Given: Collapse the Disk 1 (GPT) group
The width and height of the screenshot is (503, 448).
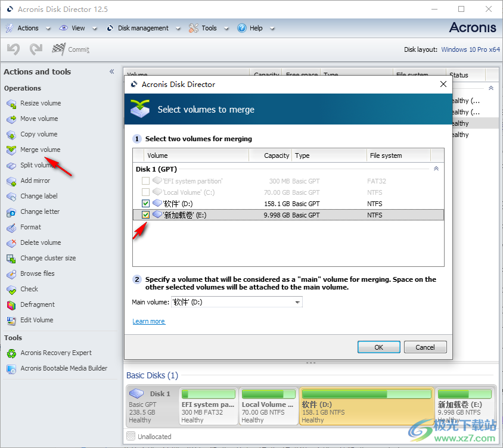Looking at the screenshot, I should pyautogui.click(x=436, y=169).
